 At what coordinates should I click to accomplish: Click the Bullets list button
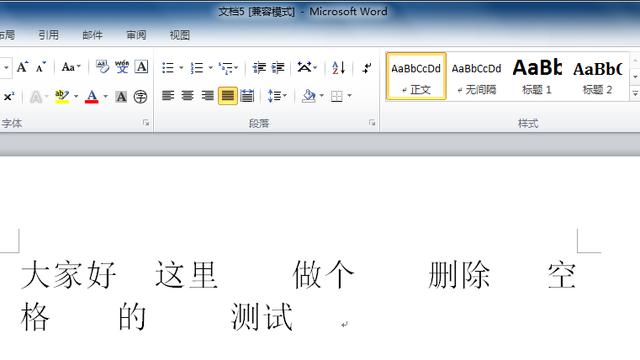[168, 67]
